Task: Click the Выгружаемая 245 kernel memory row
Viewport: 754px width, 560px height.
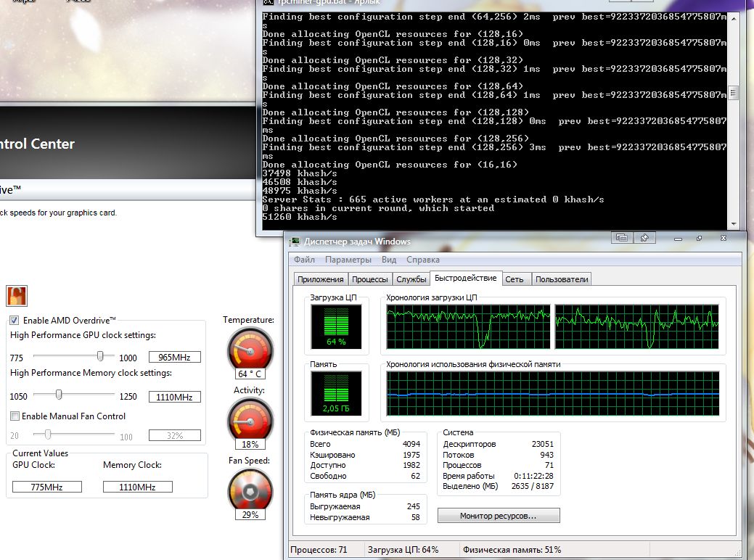Action: (x=365, y=506)
